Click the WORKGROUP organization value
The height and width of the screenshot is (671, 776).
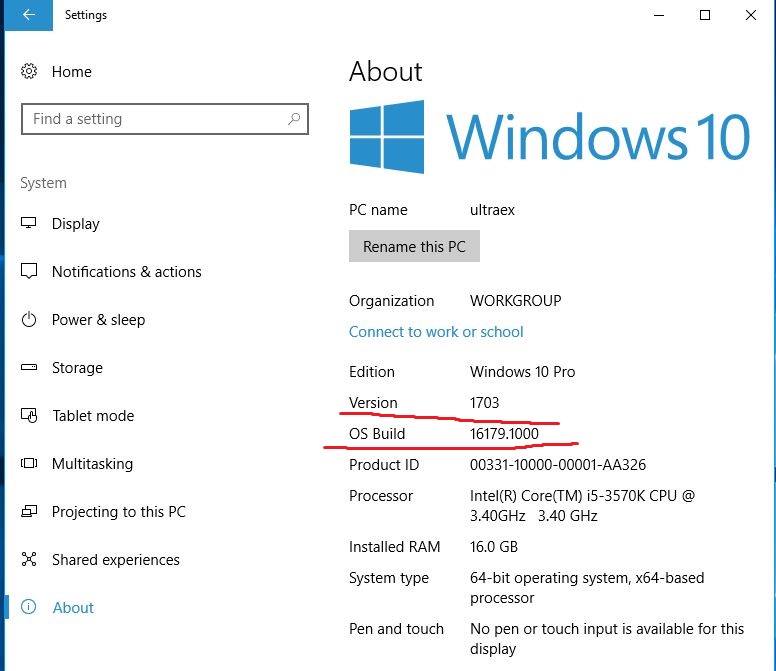click(x=516, y=300)
